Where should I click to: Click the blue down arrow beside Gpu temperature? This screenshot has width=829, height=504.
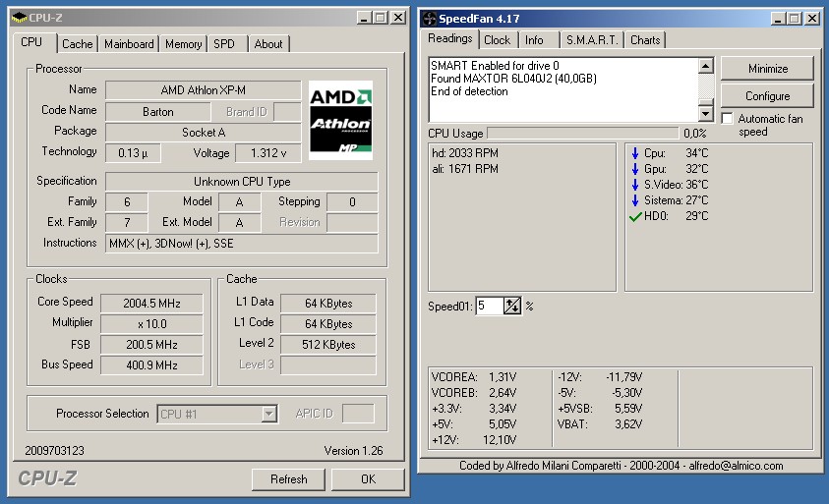pos(635,169)
